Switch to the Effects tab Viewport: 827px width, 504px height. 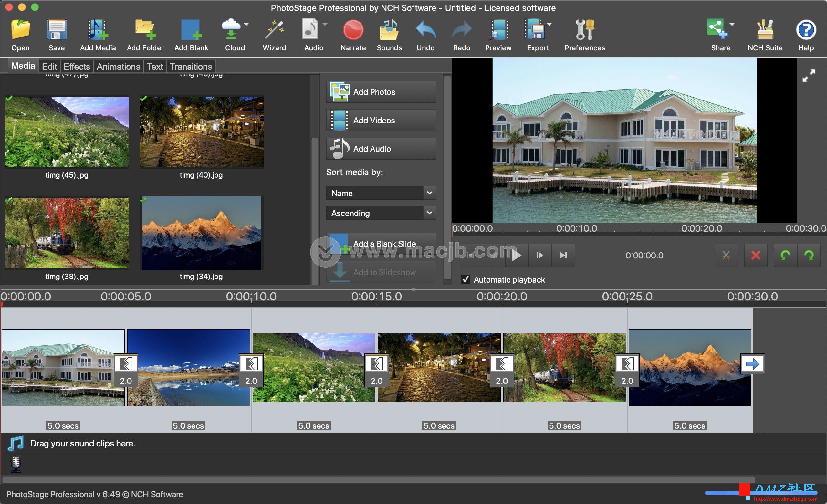[77, 67]
